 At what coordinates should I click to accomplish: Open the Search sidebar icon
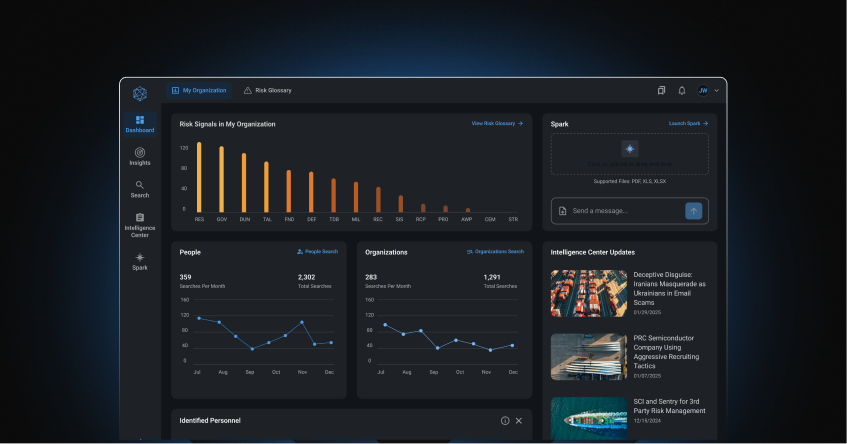point(139,189)
